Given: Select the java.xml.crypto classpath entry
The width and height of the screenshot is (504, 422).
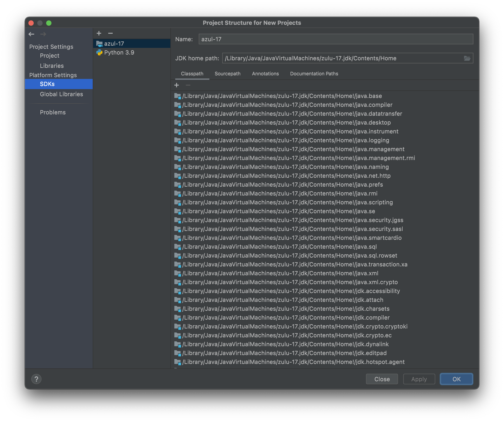Looking at the screenshot, I should (325, 282).
